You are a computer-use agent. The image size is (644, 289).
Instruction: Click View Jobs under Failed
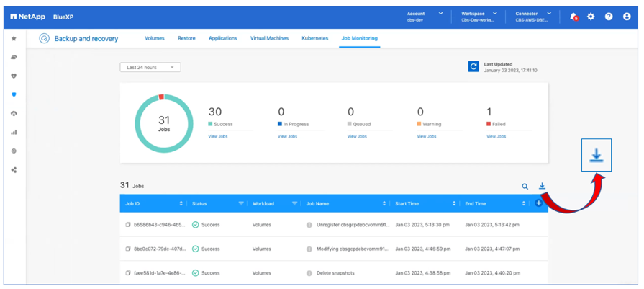click(x=496, y=136)
